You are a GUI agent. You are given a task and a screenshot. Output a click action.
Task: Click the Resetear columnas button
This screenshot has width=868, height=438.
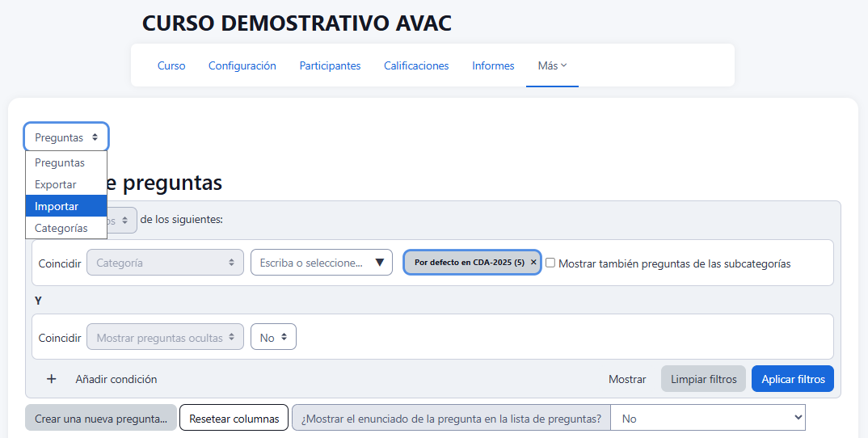[234, 419]
